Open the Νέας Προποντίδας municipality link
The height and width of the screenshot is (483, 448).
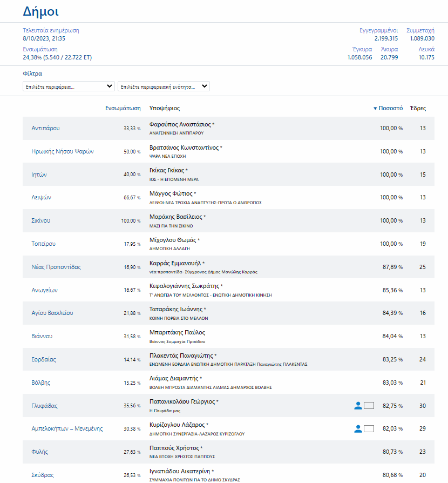[56, 267]
